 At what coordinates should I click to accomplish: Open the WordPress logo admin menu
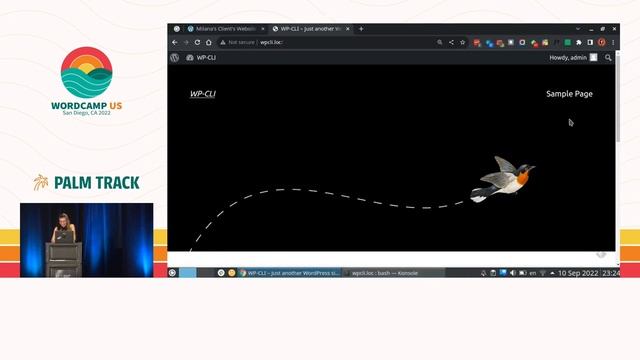[175, 58]
